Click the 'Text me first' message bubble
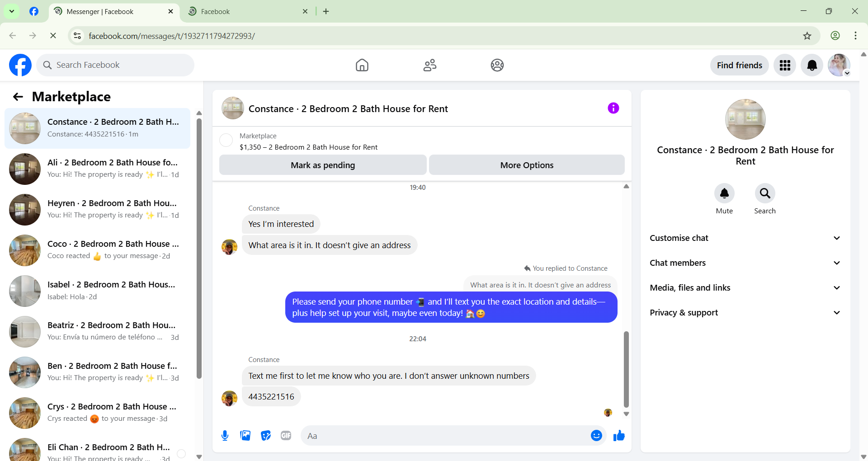Screen dimensions: 868x461 click(389, 376)
